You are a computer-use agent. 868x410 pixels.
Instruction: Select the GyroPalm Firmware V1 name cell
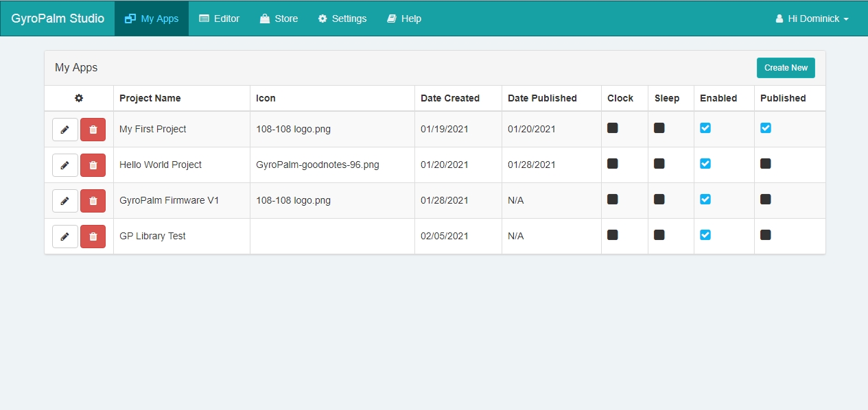[182, 200]
